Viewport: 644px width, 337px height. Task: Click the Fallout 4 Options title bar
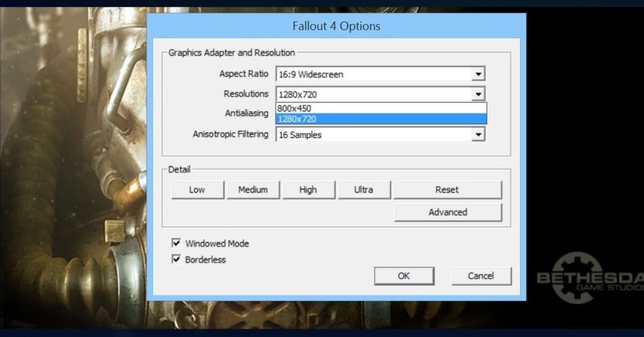[x=336, y=26]
